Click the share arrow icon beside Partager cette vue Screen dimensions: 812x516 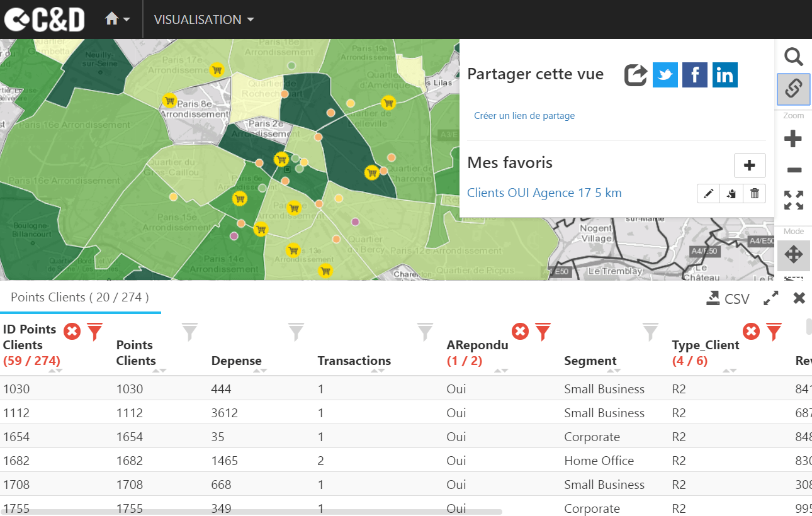click(636, 75)
